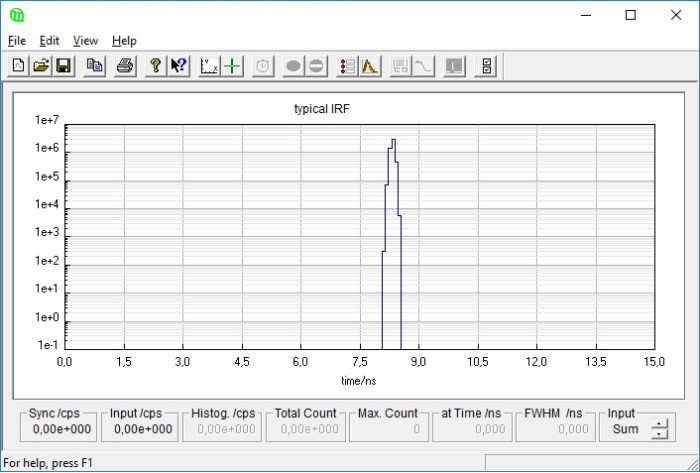Screen dimensions: 700x473
Task: Open the View menu
Action: pyautogui.click(x=86, y=41)
